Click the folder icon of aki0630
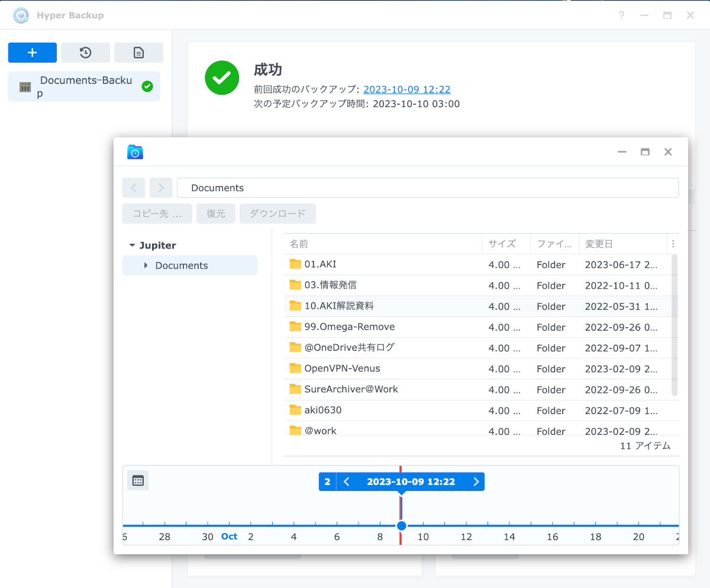Image resolution: width=710 pixels, height=588 pixels. pyautogui.click(x=295, y=410)
